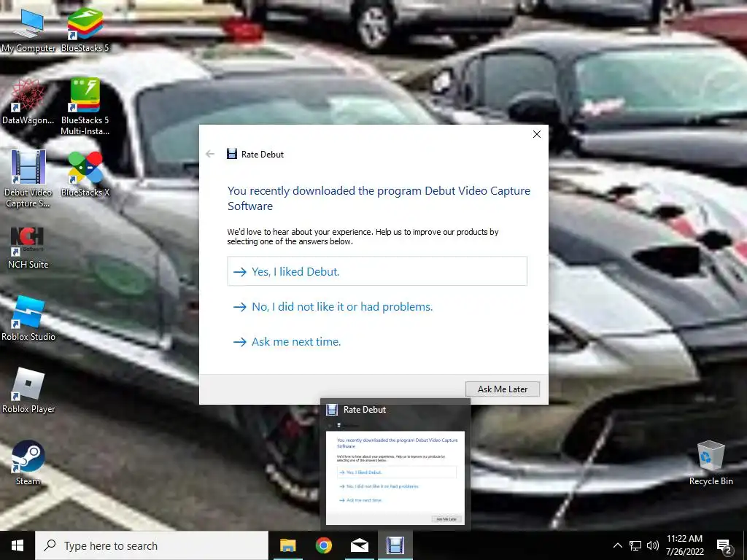
Task: Choose 'Ask me next time.' option
Action: point(377,342)
